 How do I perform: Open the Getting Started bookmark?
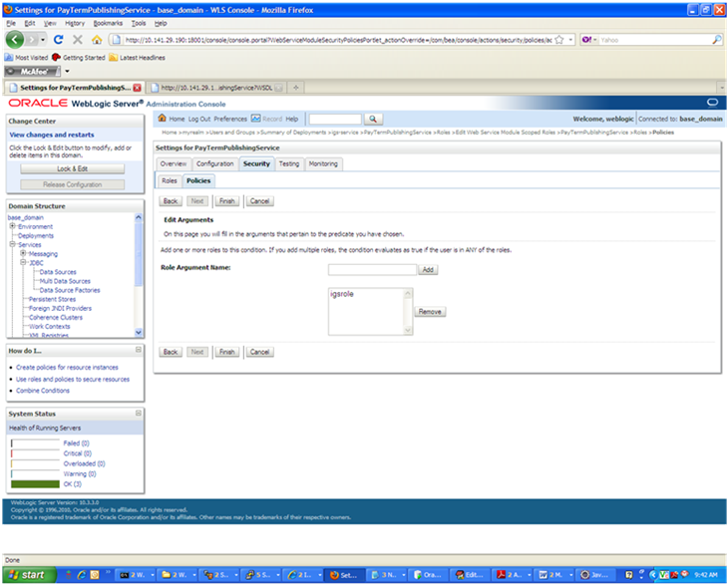click(x=79, y=58)
